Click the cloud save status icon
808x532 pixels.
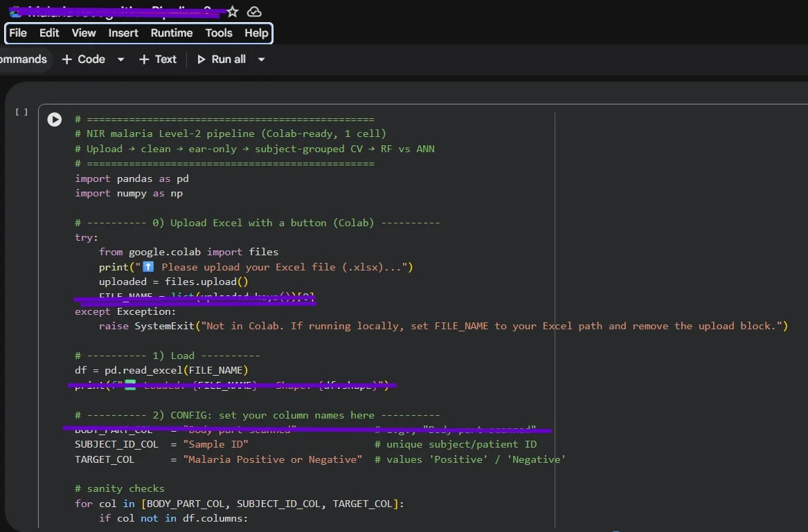click(254, 12)
